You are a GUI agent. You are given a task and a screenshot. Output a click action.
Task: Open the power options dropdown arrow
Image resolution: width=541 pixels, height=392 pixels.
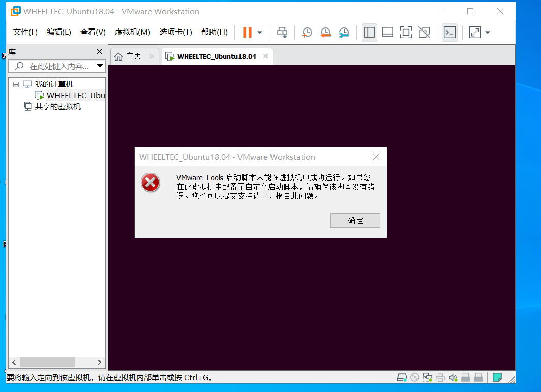pyautogui.click(x=260, y=33)
